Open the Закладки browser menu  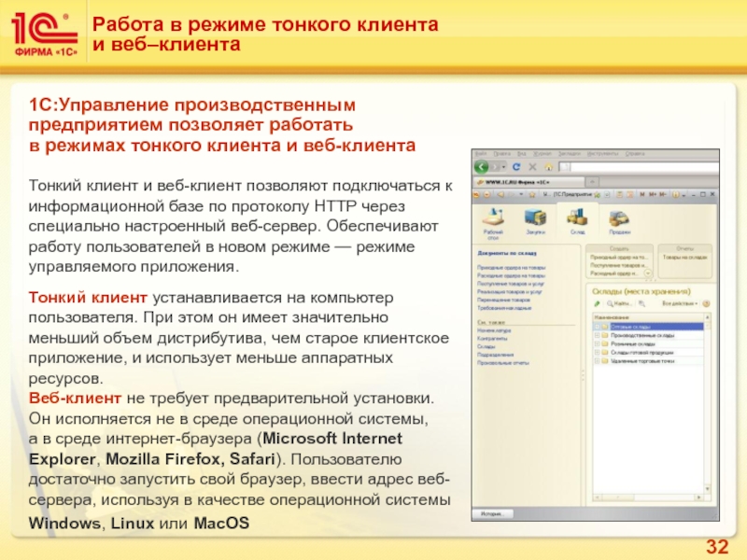pos(569,154)
